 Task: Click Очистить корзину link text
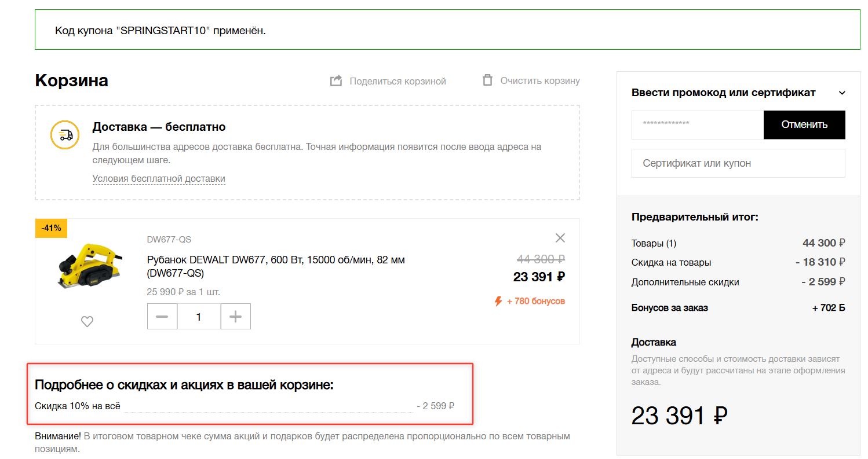539,80
